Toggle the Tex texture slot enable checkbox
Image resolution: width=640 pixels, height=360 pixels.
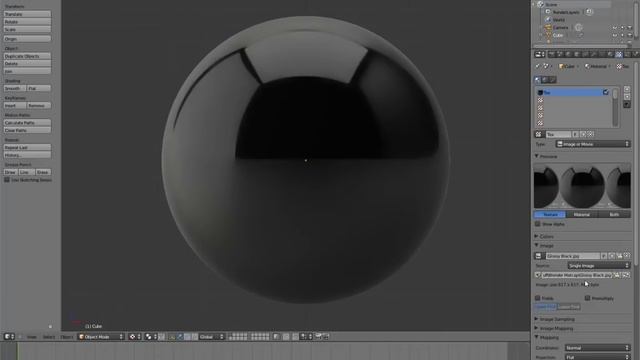click(606, 93)
